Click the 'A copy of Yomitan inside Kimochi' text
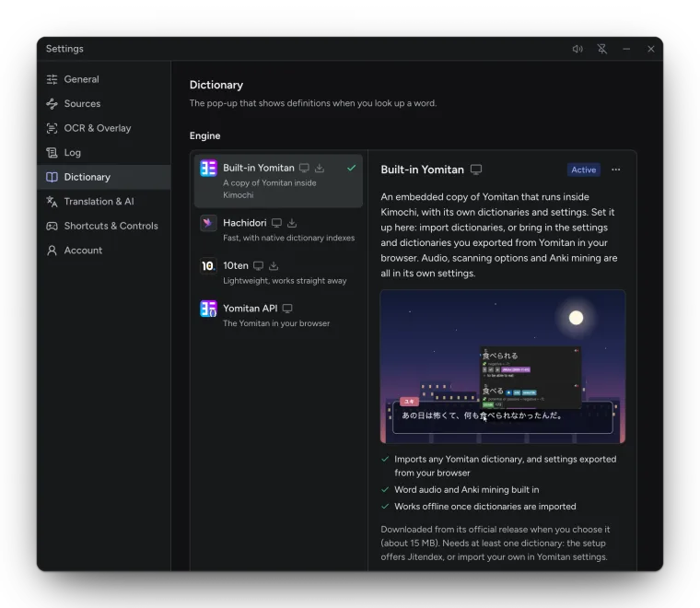 pos(270,189)
